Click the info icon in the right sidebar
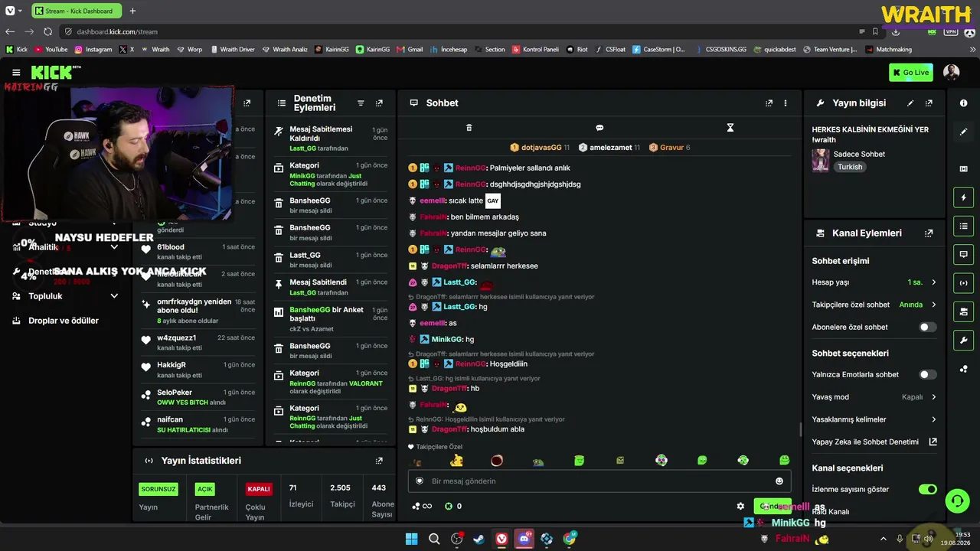This screenshot has height=551, width=980. click(x=963, y=103)
